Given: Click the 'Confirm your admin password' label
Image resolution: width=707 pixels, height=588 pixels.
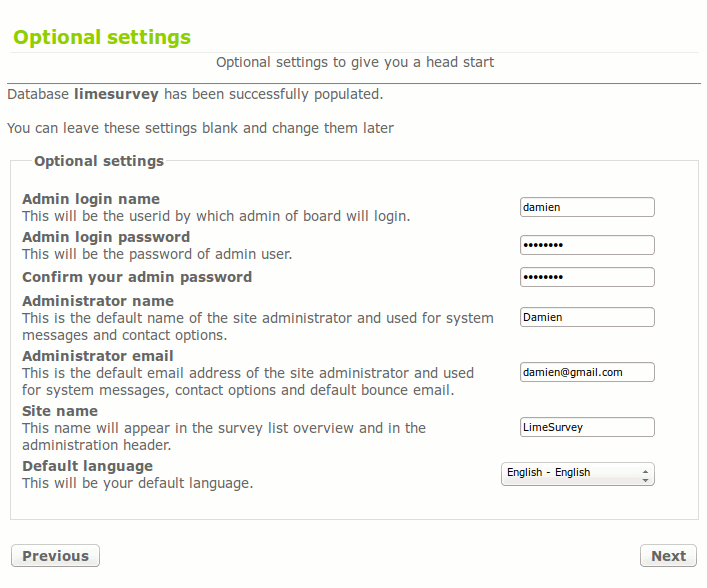Looking at the screenshot, I should [x=137, y=277].
